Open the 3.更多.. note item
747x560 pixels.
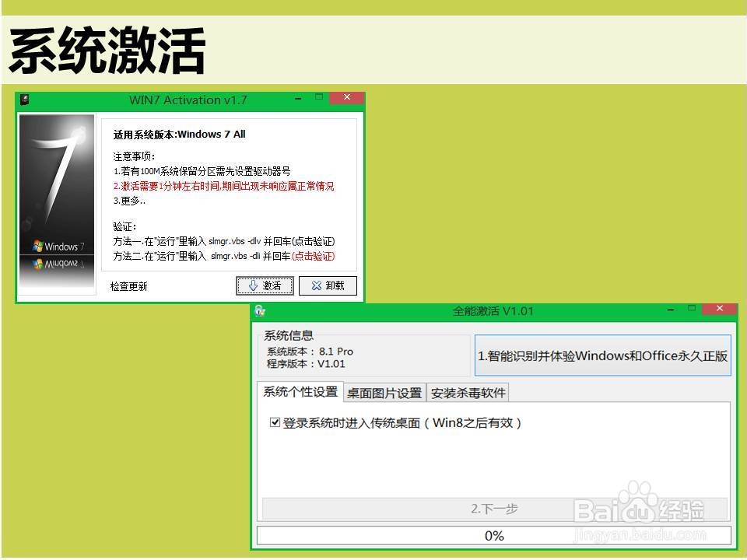[x=129, y=201]
